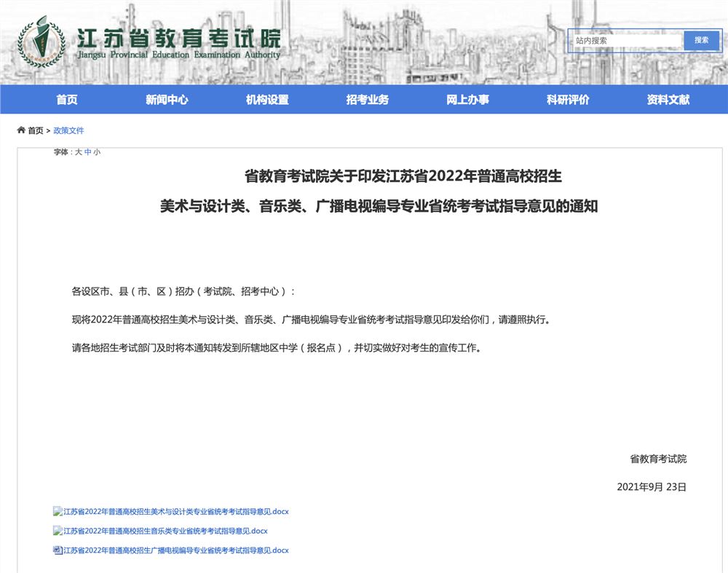Open the 机构设置 navigation menu

(x=267, y=99)
